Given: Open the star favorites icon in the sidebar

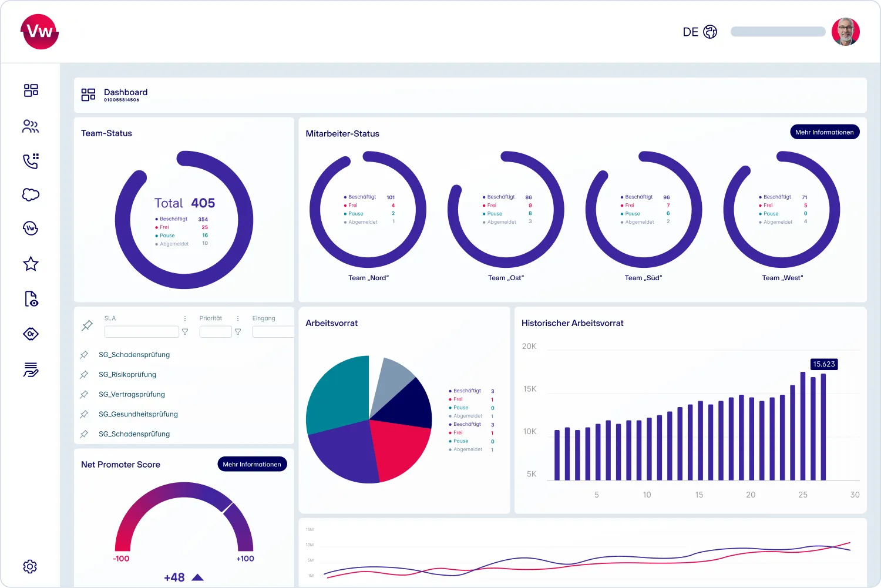Looking at the screenshot, I should click(x=31, y=264).
